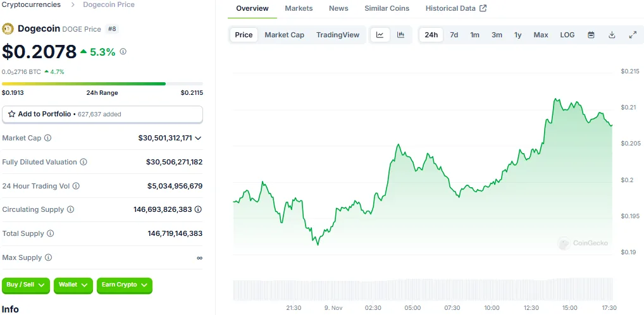The image size is (644, 315).
Task: Open the Historical Data tab
Action: pos(456,8)
